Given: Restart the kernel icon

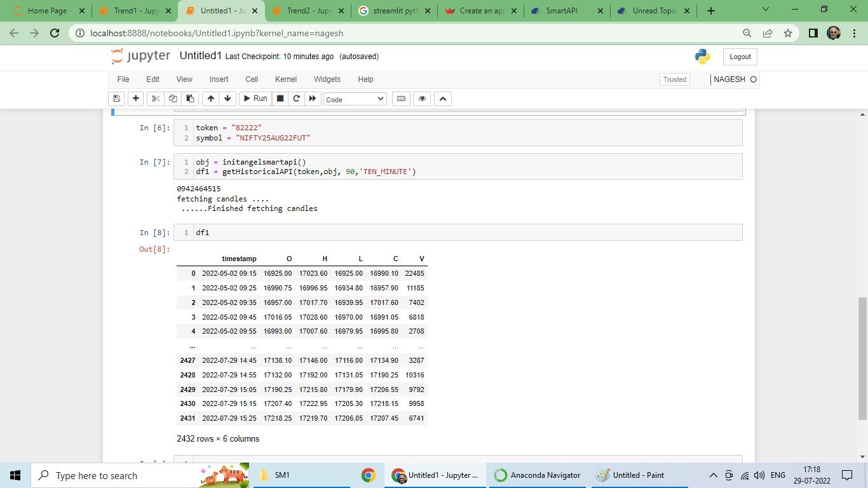Looking at the screenshot, I should click(x=296, y=98).
